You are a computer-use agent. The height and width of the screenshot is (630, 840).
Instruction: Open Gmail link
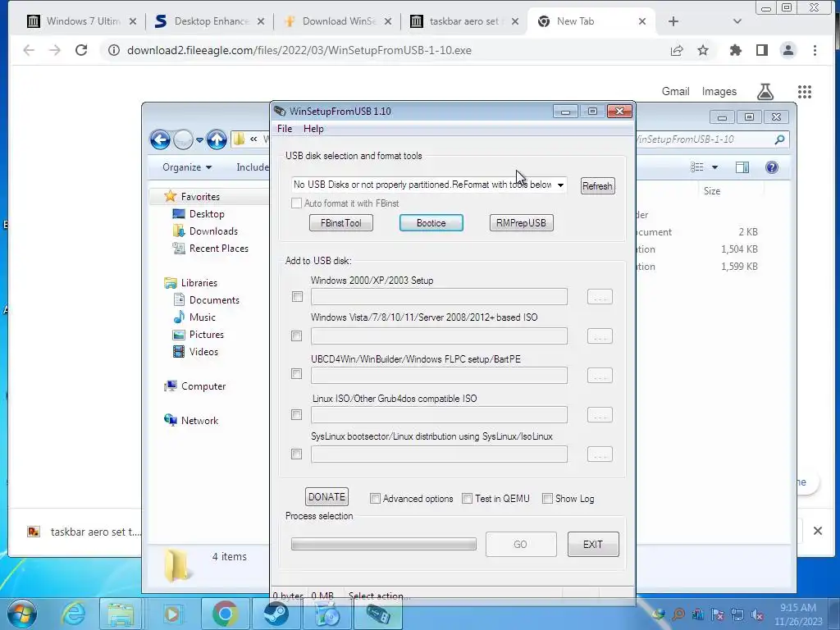click(x=675, y=92)
